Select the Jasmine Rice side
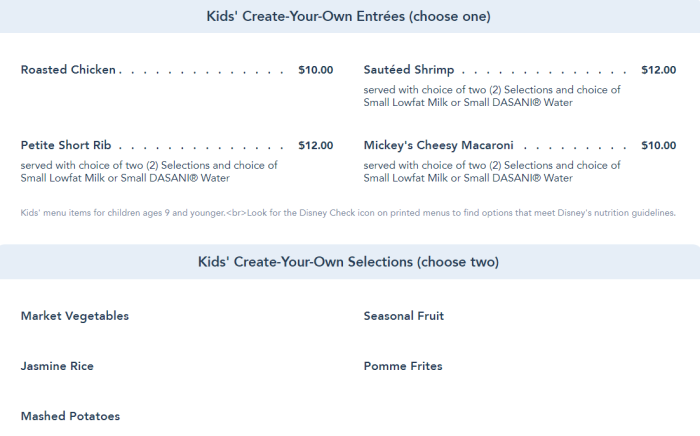 pyautogui.click(x=57, y=366)
